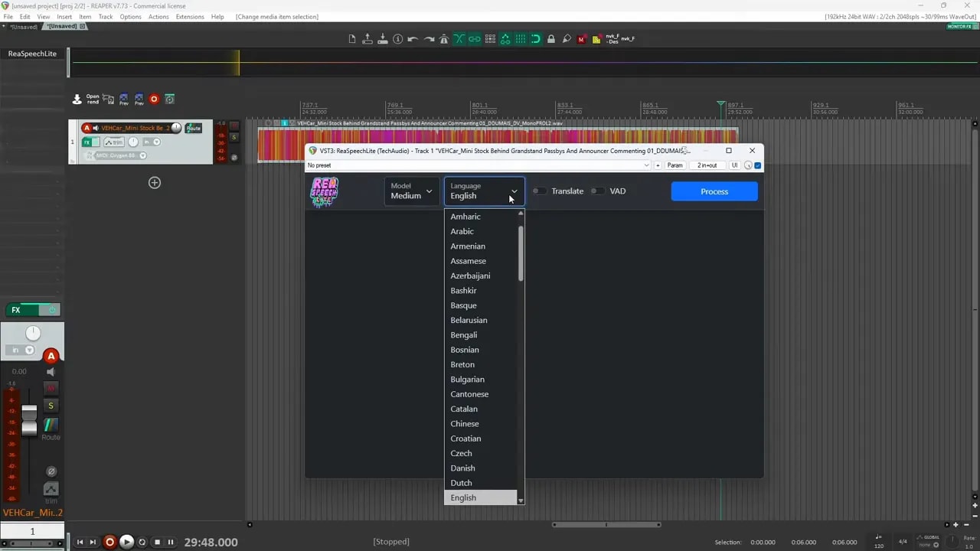Click the language list scroll-down arrow
The width and height of the screenshot is (980, 551).
521,500
